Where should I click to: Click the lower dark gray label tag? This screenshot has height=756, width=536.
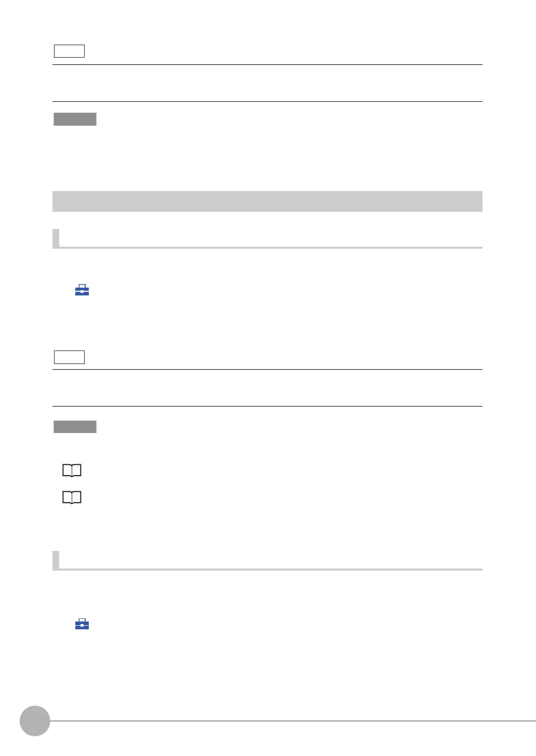[x=75, y=427]
